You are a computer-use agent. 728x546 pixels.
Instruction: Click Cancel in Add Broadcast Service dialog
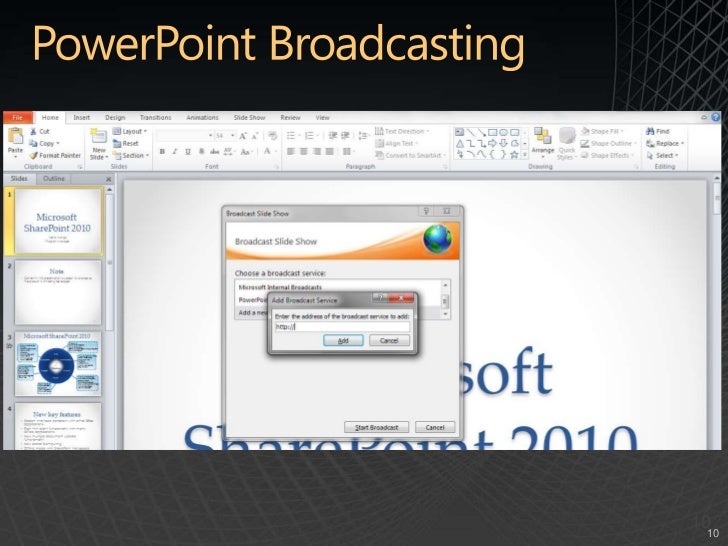[x=389, y=340]
